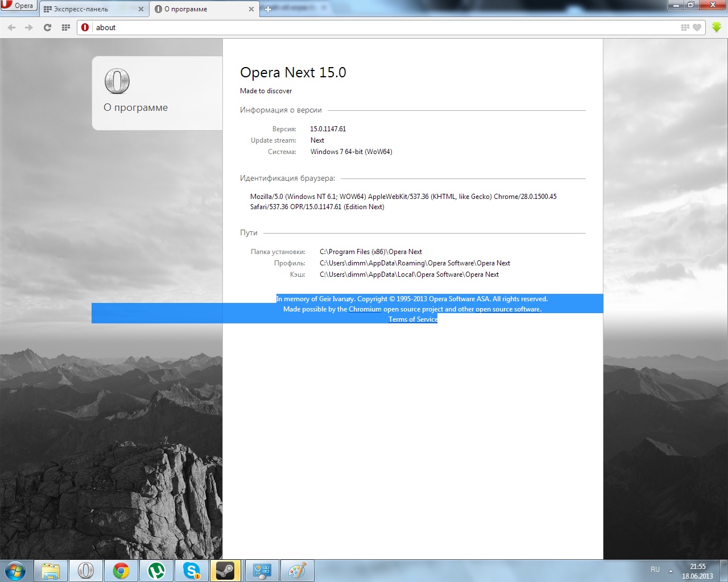Click the red Opera badge in address bar

pyautogui.click(x=85, y=27)
